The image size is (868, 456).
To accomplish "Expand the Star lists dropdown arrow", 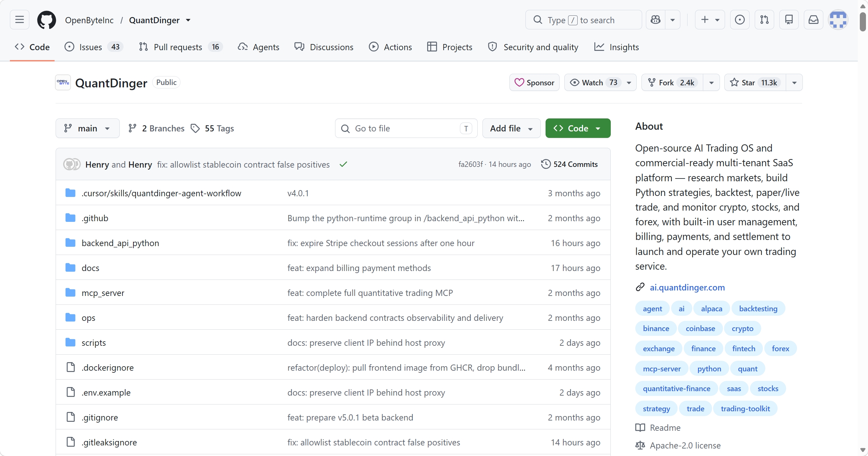I will click(794, 83).
